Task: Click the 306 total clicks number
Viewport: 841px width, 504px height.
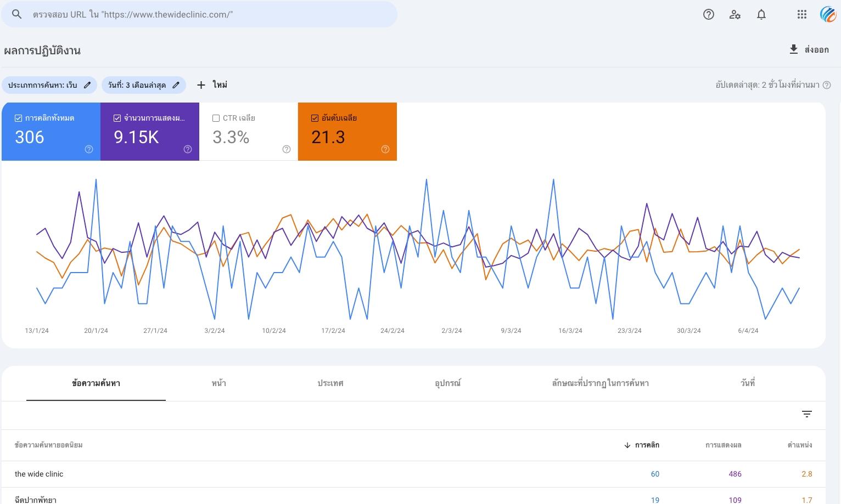Action: pos(30,137)
